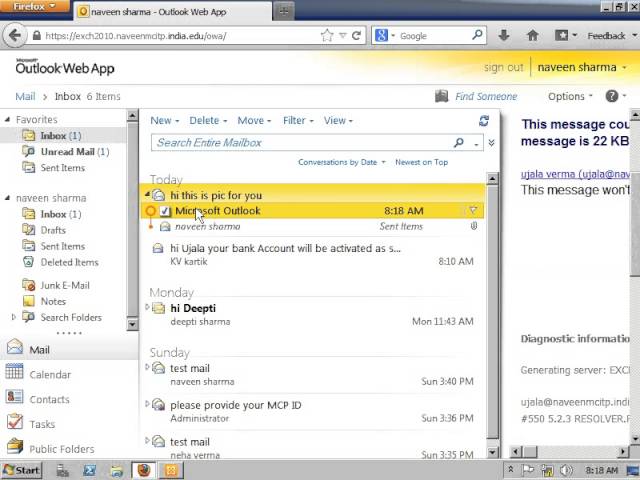The width and height of the screenshot is (640, 480).
Task: Open a new browser tab with plus button
Action: (x=284, y=11)
